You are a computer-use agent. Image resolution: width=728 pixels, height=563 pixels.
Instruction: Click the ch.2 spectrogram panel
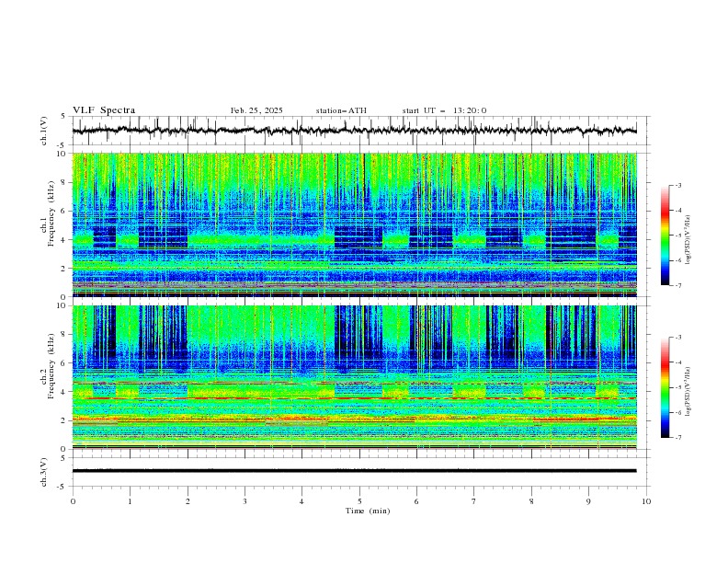[355, 377]
